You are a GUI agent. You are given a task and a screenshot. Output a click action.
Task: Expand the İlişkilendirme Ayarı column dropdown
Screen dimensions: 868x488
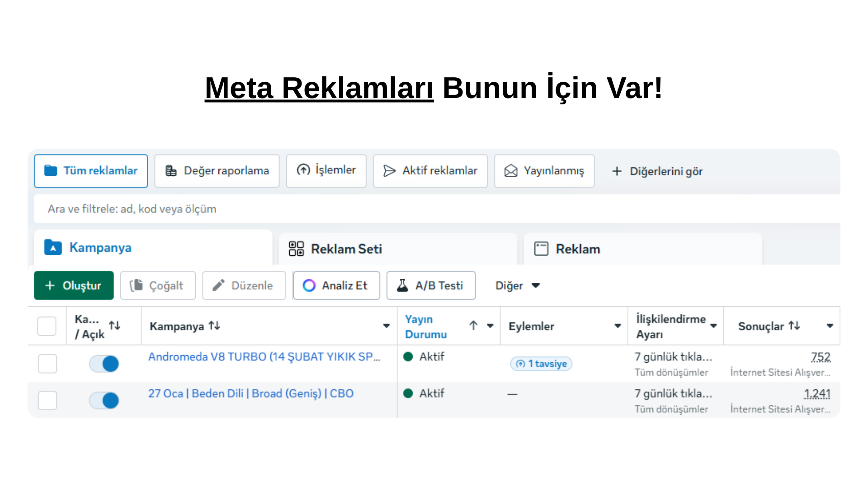pos(713,325)
